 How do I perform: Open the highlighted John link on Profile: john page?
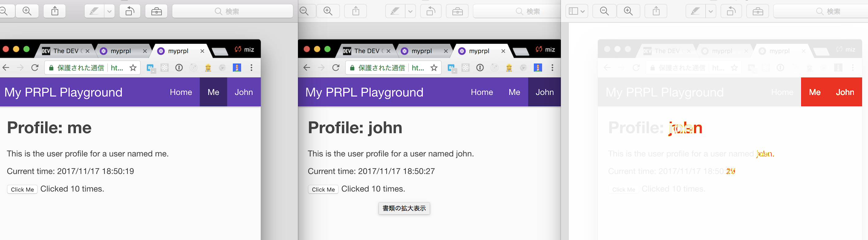pyautogui.click(x=545, y=92)
